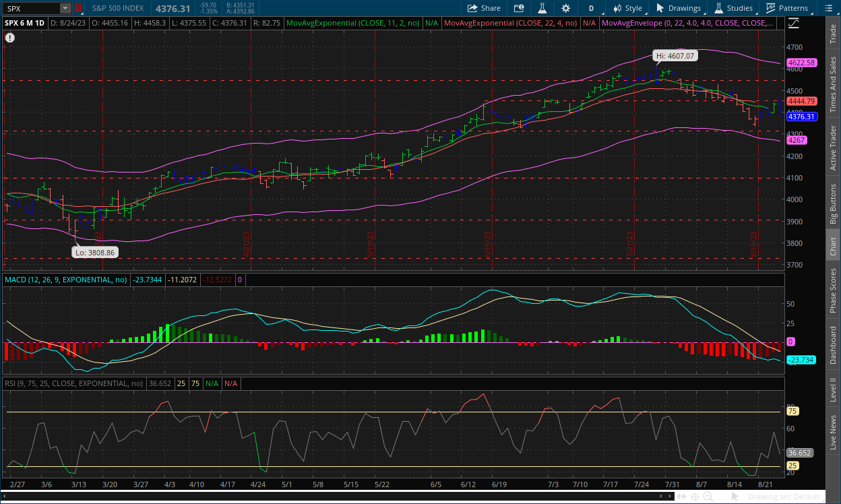Click the magenta 0 MACD zero-line tag
Viewport: 841px width, 504px height.
pyautogui.click(x=790, y=342)
